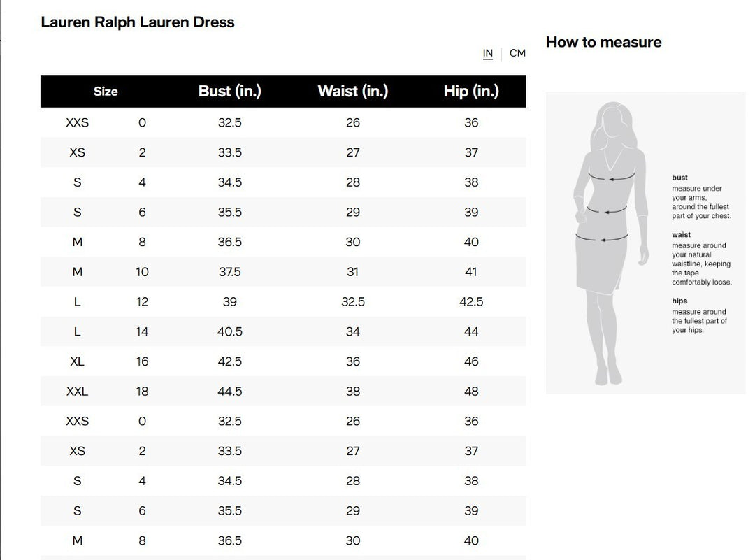Screen dimensions: 755x560
Task: Click the waist measurement label
Action: tap(681, 234)
